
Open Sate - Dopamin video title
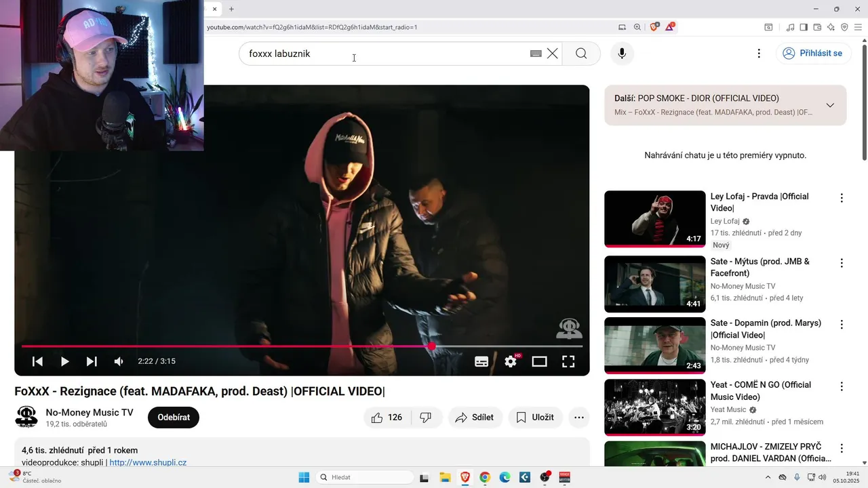(766, 329)
